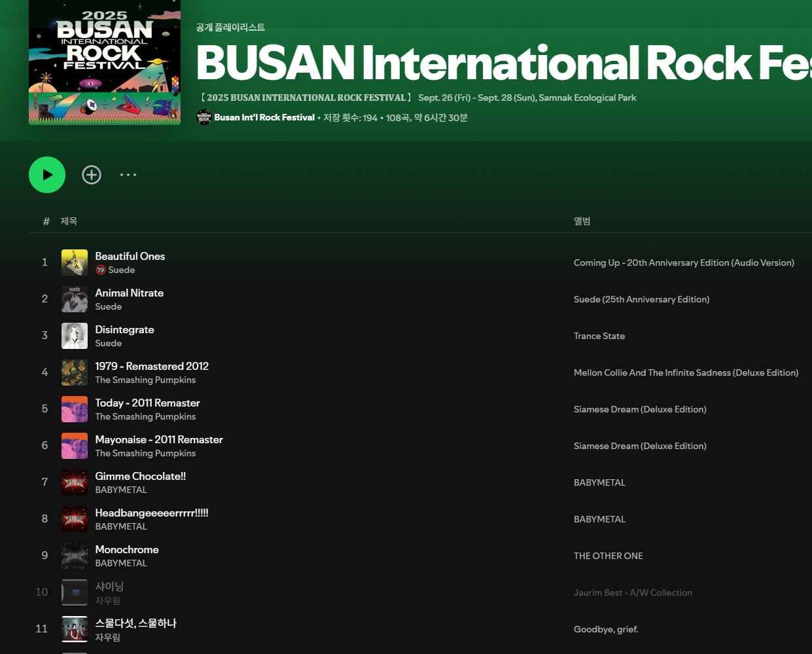Click the Animal Nitrate album thumbnail
Screen dimensions: 812x654
[75, 299]
